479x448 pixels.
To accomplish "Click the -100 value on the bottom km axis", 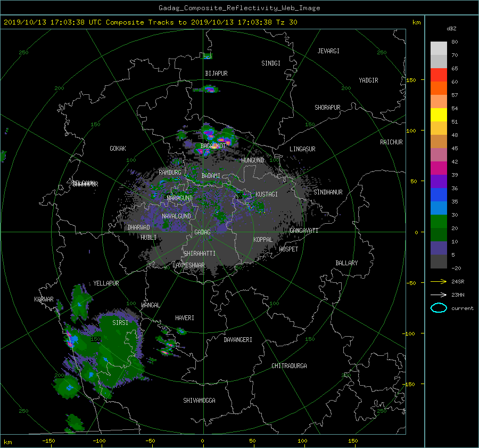I will coord(98,441).
